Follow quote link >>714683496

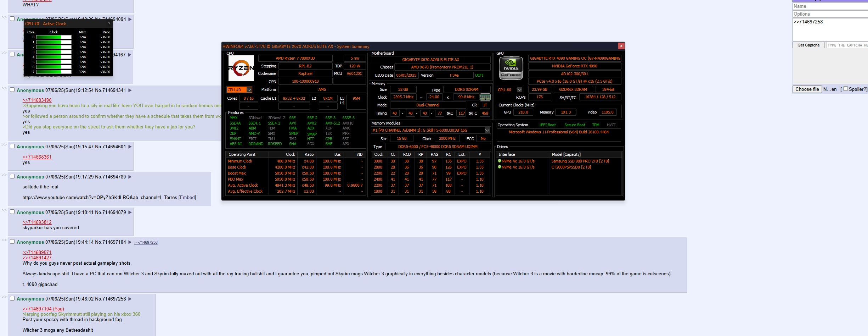37,100
